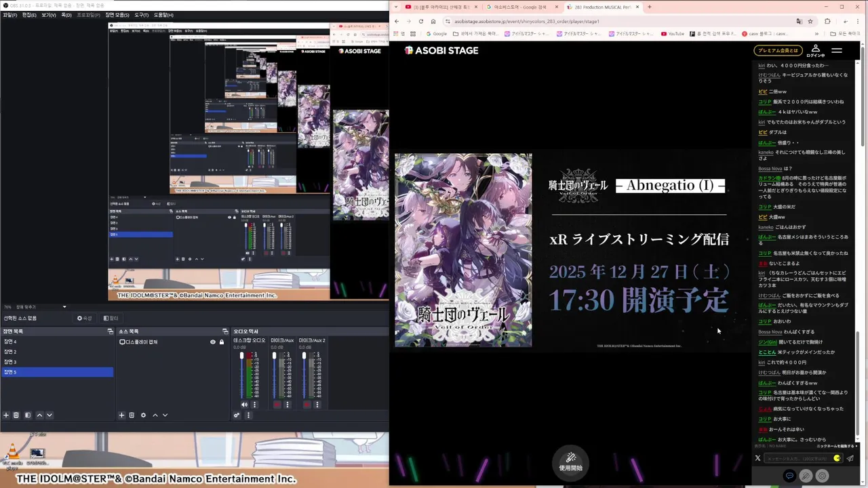
Task: Open audio mixer panel menu next to gears icon
Action: (248, 415)
